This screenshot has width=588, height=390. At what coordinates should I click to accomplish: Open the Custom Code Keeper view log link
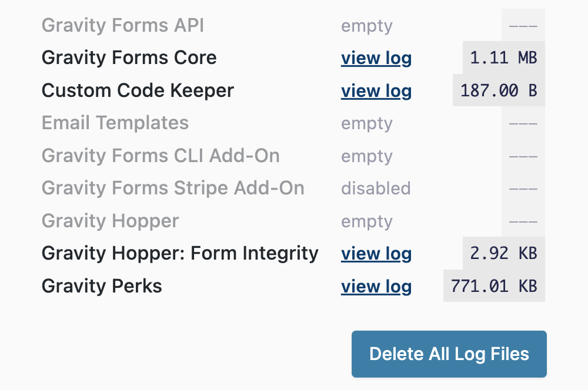376,90
